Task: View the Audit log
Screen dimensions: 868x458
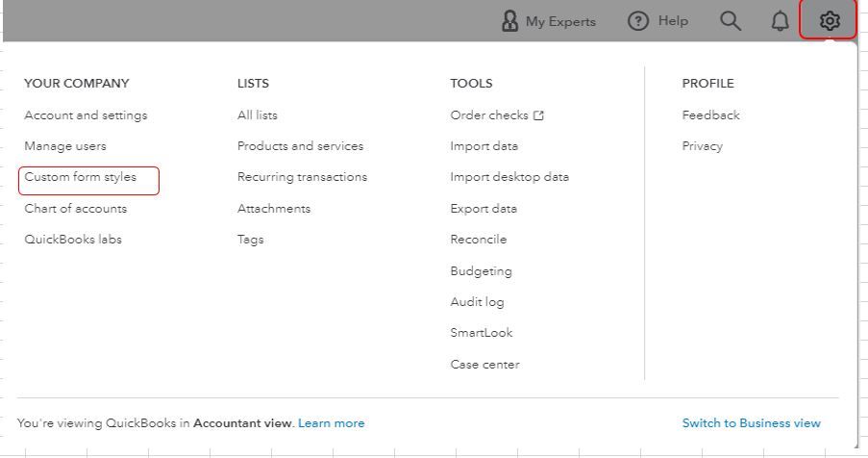Action: pyautogui.click(x=477, y=302)
